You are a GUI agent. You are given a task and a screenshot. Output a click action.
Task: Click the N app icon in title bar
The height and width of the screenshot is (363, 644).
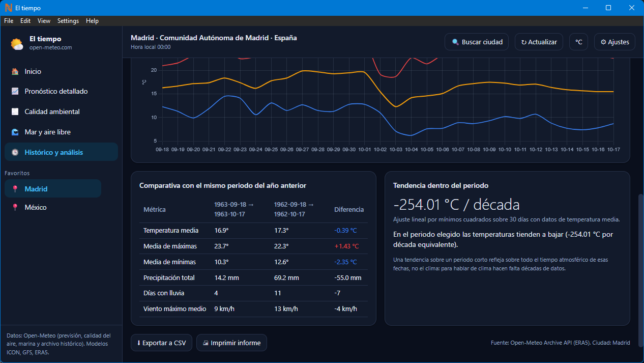coord(8,8)
